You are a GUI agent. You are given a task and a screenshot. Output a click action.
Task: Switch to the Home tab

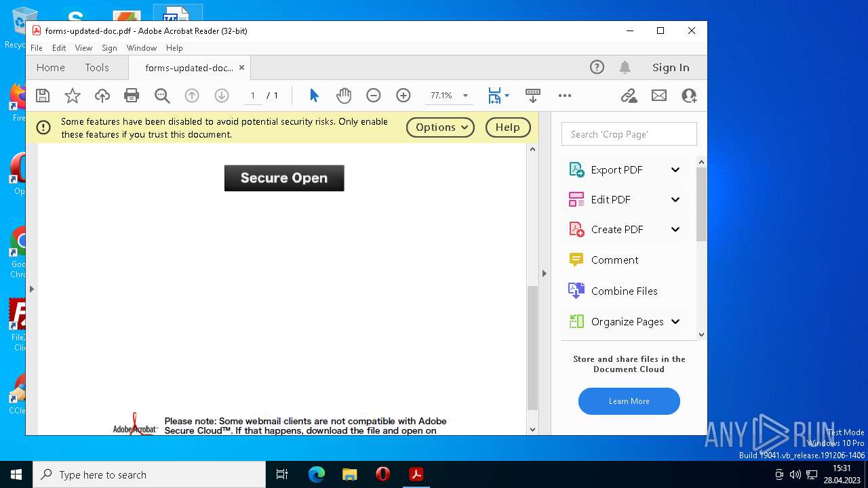[x=51, y=67]
